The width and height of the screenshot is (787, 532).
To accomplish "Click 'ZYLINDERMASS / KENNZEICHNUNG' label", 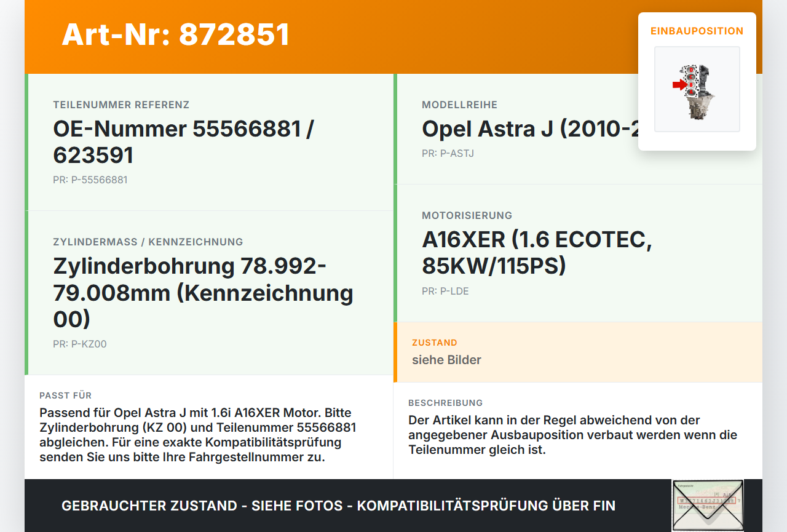I will (148, 242).
